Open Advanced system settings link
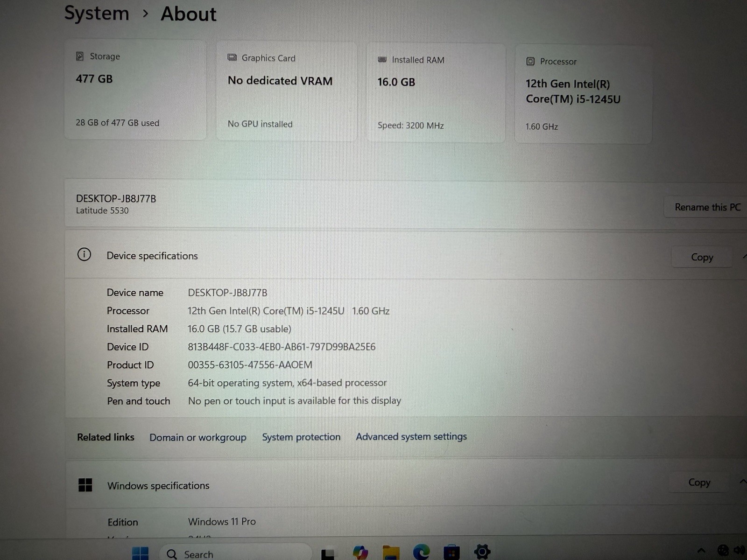The width and height of the screenshot is (747, 560). (x=411, y=436)
